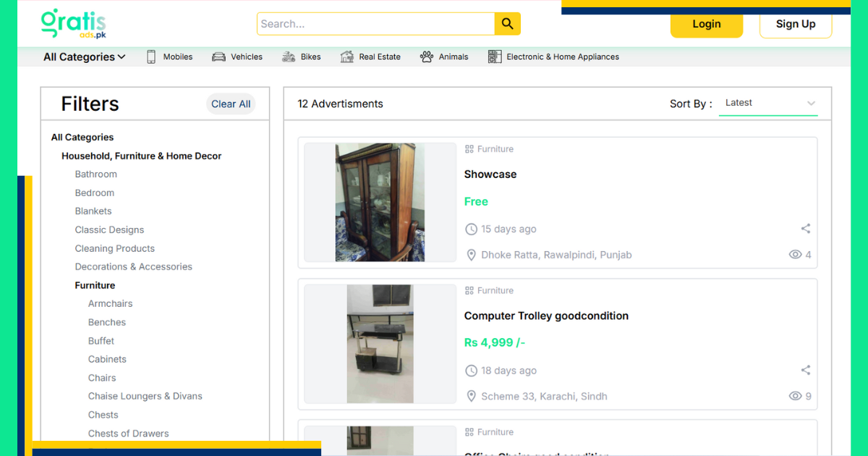Click the yellow search magnifier button
The width and height of the screenshot is (868, 456).
tap(508, 24)
